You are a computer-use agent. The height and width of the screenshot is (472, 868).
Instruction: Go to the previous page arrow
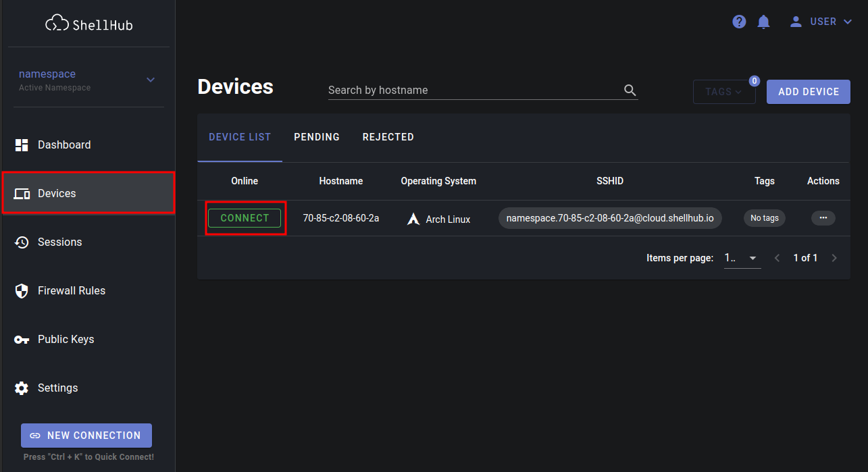coord(777,258)
